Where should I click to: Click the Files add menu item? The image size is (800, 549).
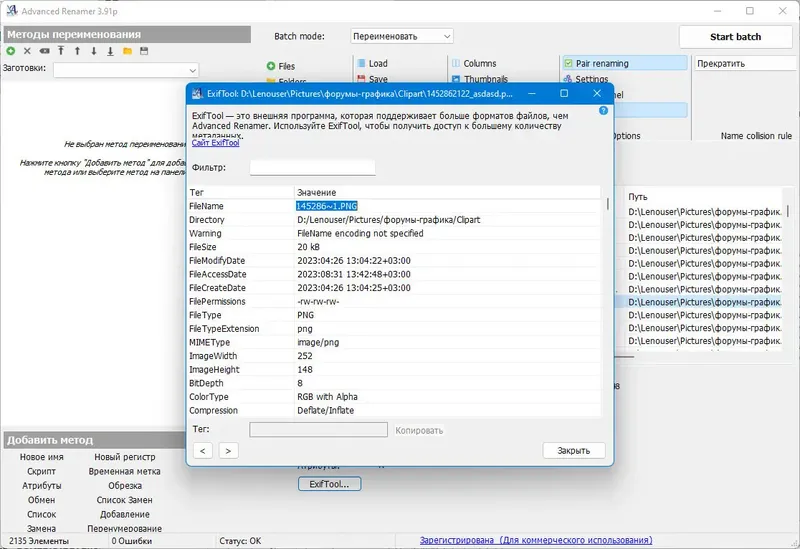(281, 66)
